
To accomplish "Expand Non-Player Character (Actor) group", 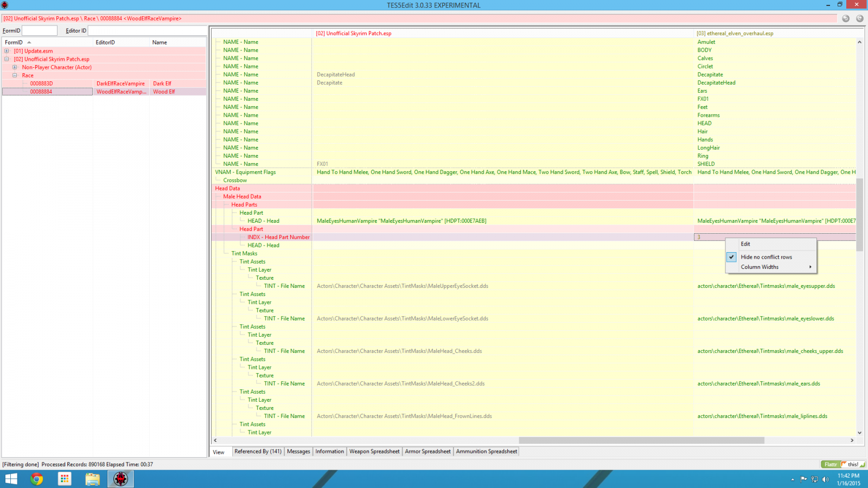I will (15, 67).
